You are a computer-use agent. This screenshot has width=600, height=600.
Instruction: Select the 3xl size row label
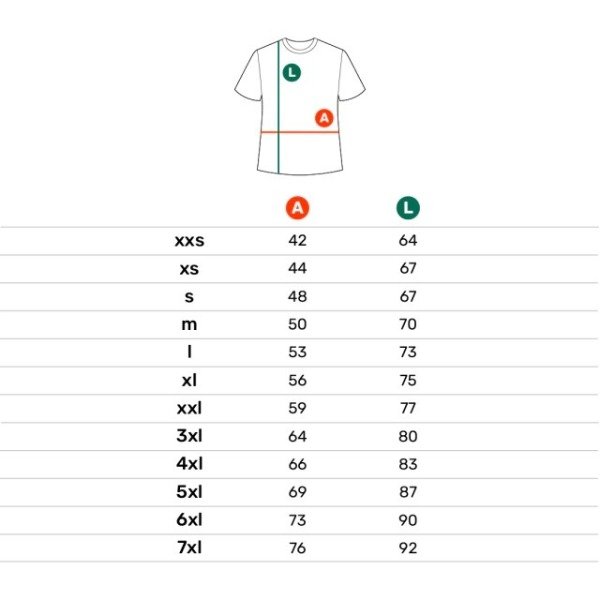189,436
